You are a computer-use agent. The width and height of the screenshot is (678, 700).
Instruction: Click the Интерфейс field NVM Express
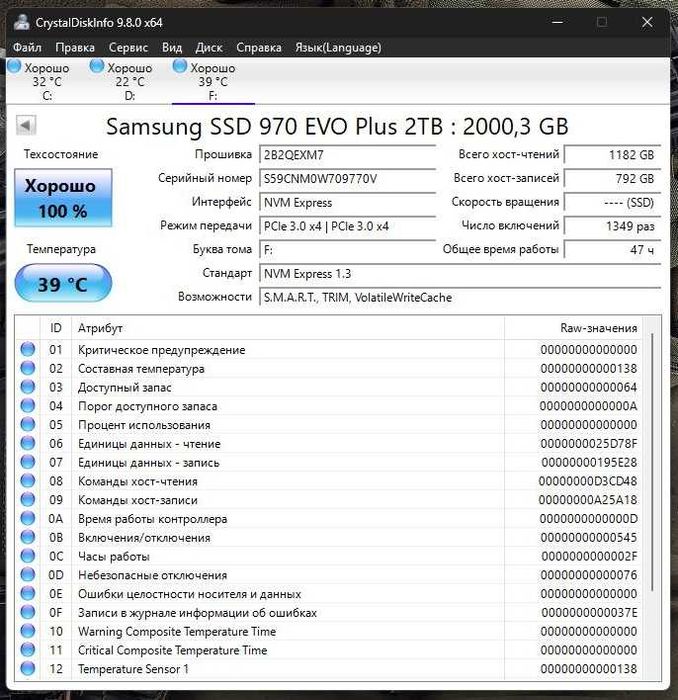(x=347, y=203)
